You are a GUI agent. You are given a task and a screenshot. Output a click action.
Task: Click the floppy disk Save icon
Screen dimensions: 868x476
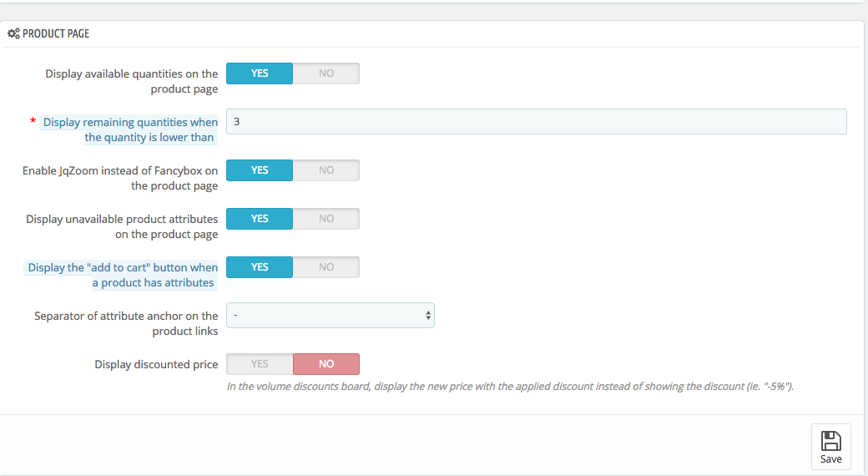point(830,441)
